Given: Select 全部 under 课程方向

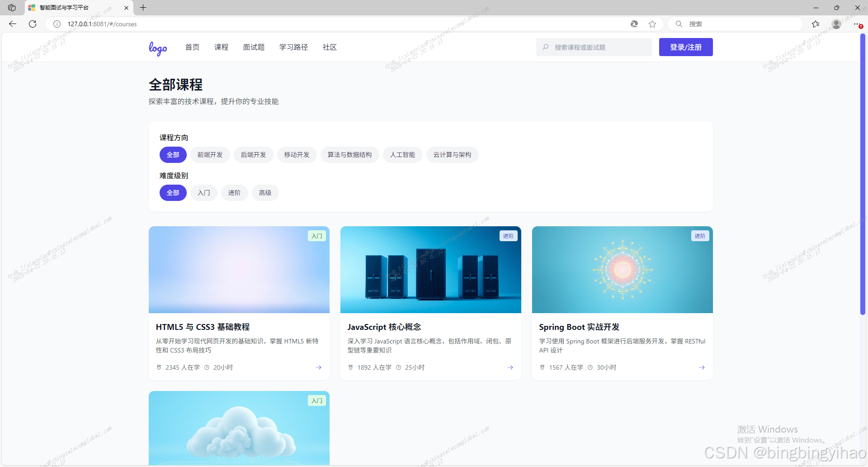Looking at the screenshot, I should 173,155.
